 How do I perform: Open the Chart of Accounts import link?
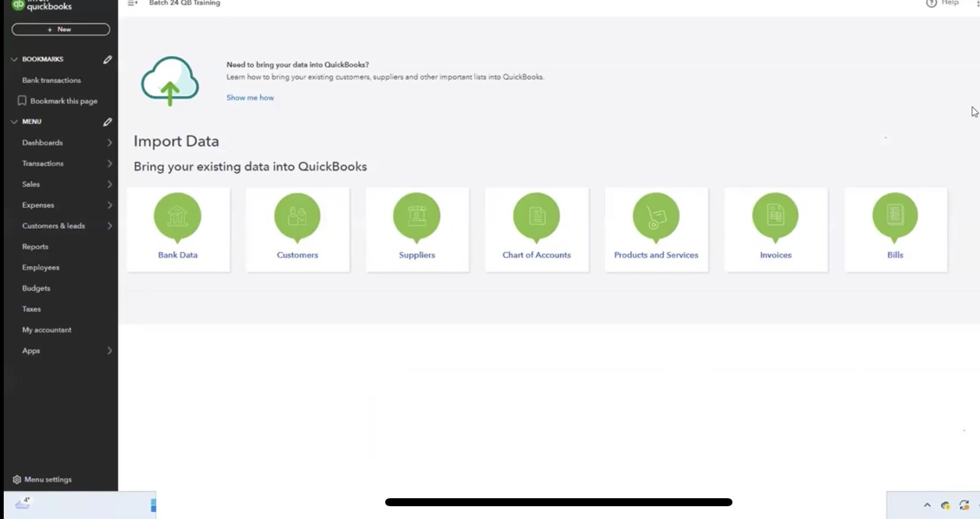click(537, 255)
